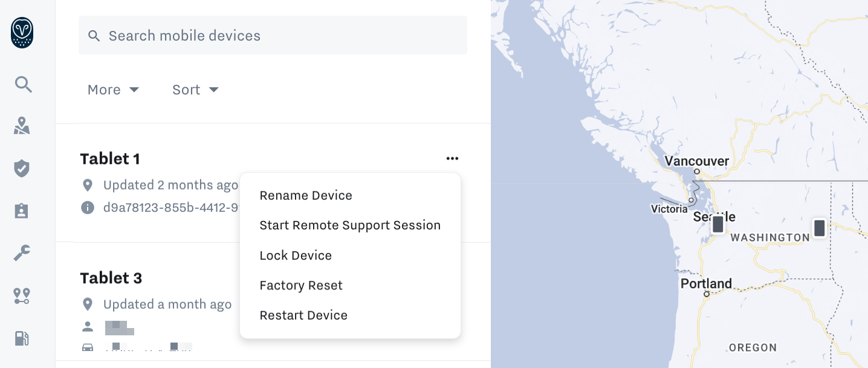Screen dimensions: 868x368
Task: Open the Safety shield icon in sidebar
Action: click(x=22, y=168)
